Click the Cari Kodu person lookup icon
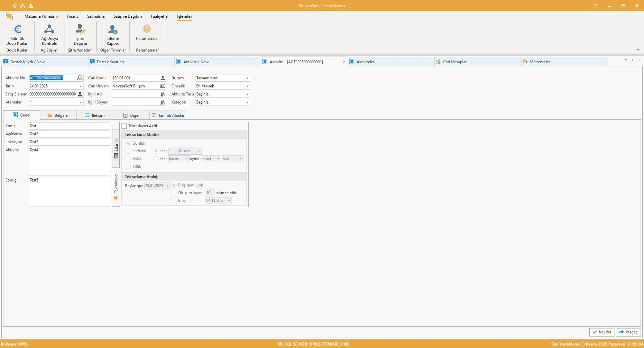Image resolution: width=644 pixels, height=348 pixels. point(163,78)
